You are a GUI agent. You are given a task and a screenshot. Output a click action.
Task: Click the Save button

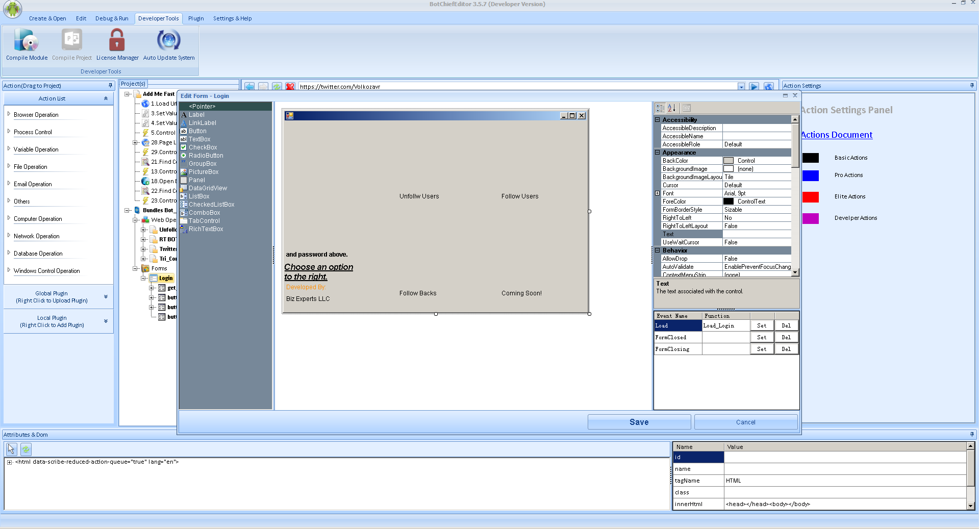[x=639, y=422]
